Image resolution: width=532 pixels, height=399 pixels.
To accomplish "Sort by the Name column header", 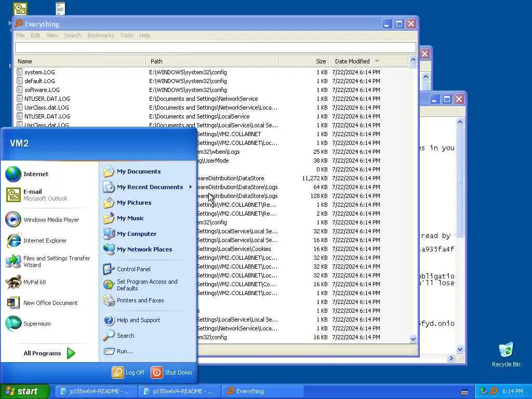I will [x=80, y=61].
